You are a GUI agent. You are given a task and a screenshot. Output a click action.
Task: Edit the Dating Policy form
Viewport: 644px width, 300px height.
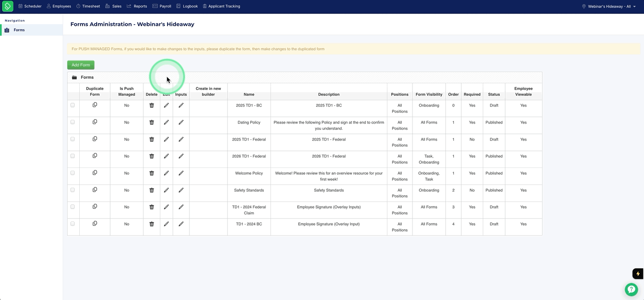point(166,122)
